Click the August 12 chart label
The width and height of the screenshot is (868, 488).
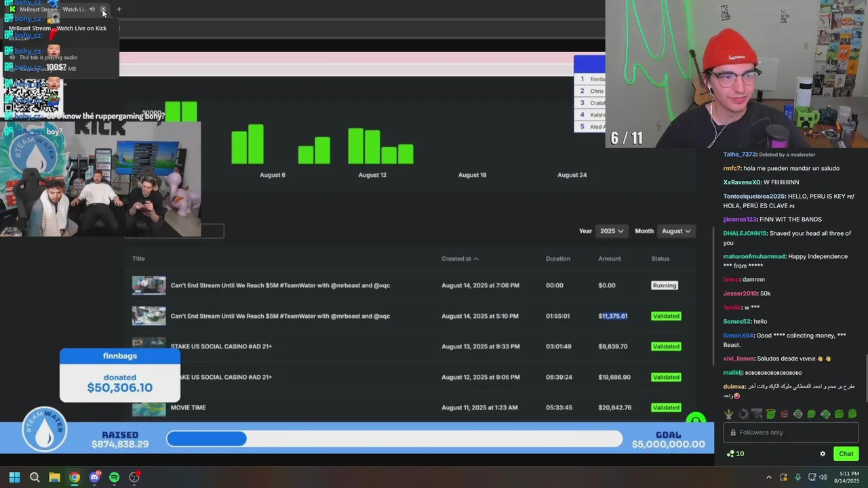[372, 175]
